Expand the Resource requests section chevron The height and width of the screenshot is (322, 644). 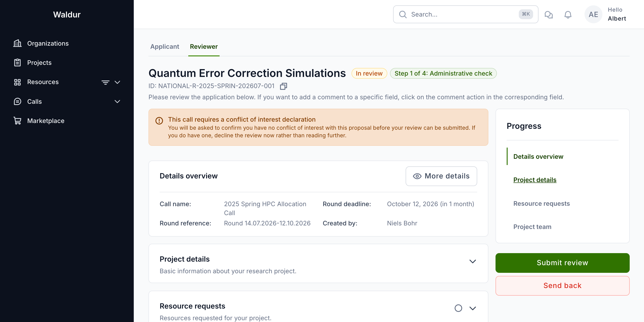tap(472, 308)
